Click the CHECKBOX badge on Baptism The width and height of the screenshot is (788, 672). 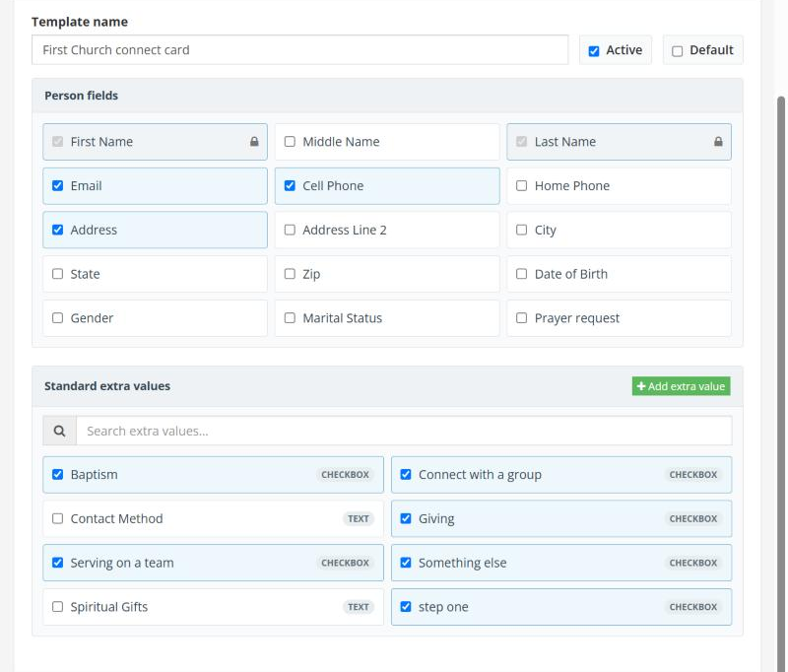point(346,475)
